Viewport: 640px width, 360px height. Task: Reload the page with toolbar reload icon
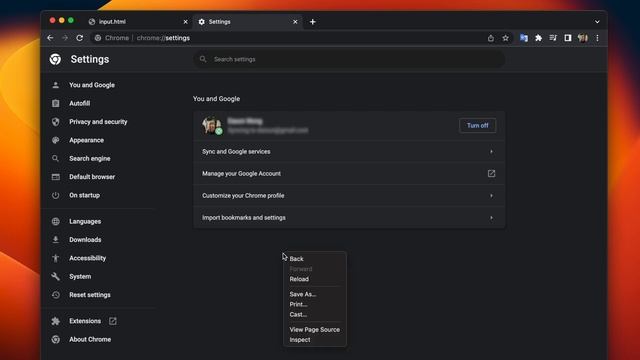(80, 38)
